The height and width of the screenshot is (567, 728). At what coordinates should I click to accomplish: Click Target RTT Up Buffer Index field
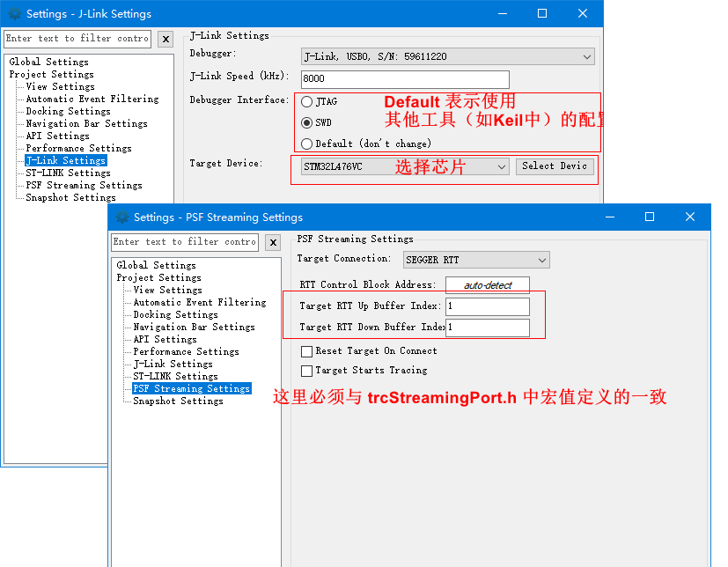[488, 306]
